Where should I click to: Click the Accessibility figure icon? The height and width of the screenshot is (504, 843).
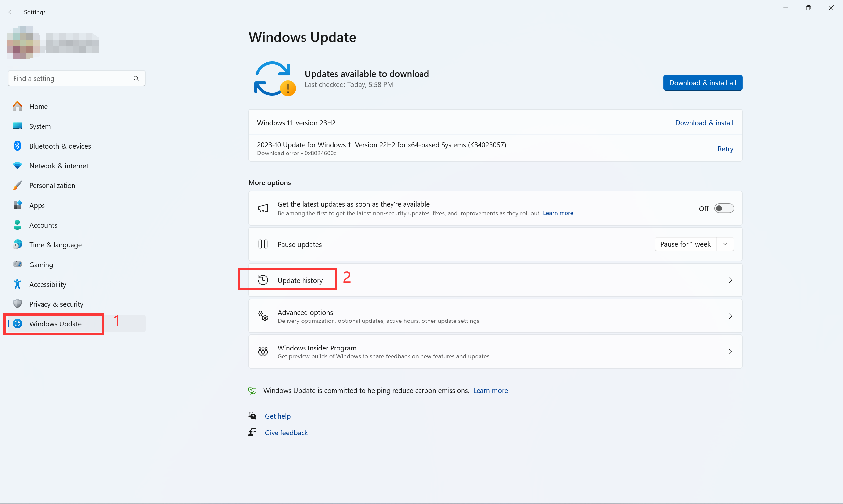17,284
